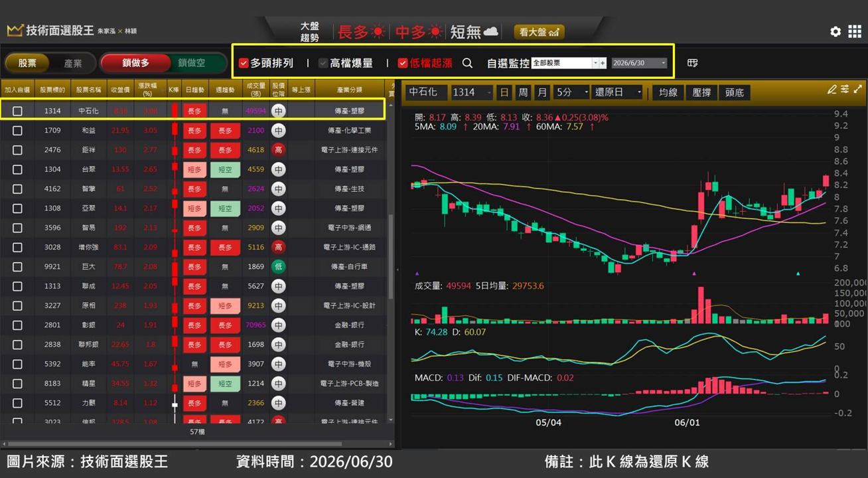Click the grid layout icon beside settings
The height and width of the screenshot is (478, 868).
click(x=853, y=32)
